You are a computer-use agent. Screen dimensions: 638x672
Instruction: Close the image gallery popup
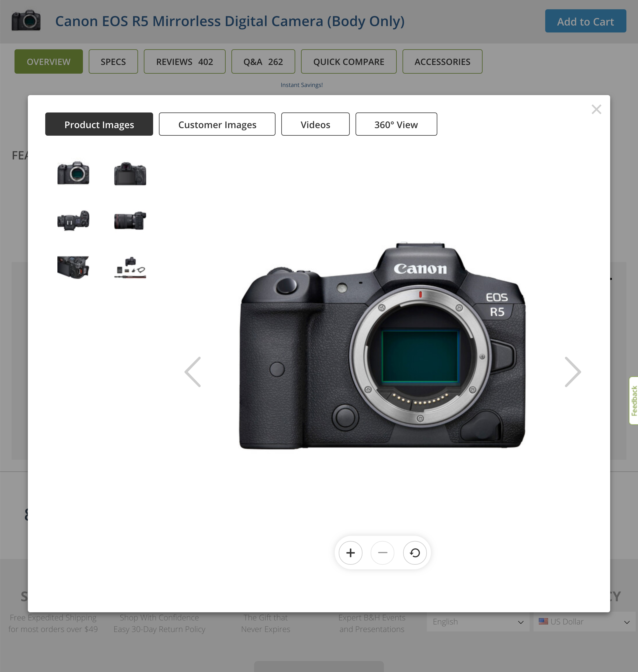[x=597, y=109]
